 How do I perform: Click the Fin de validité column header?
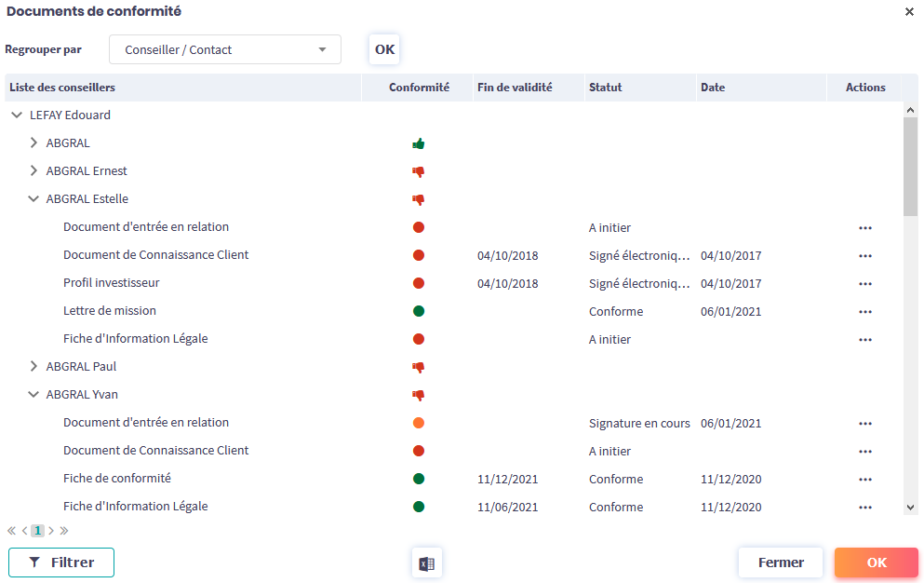515,88
